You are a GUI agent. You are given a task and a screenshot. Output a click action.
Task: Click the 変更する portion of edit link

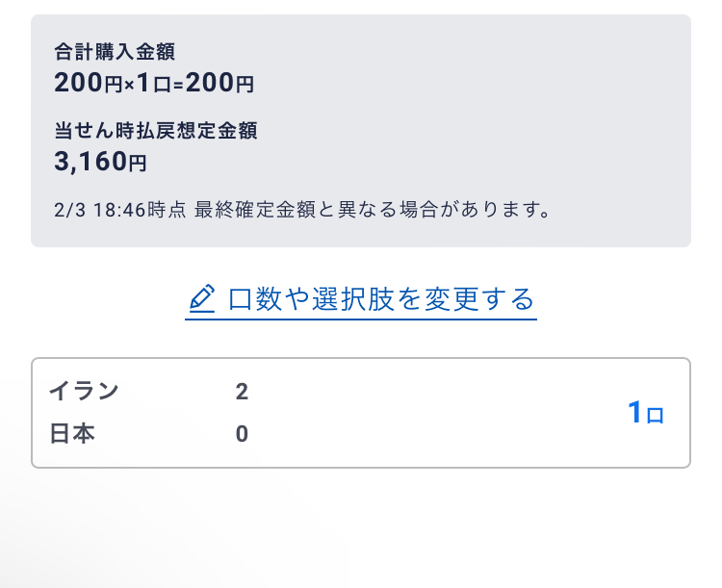point(479,299)
